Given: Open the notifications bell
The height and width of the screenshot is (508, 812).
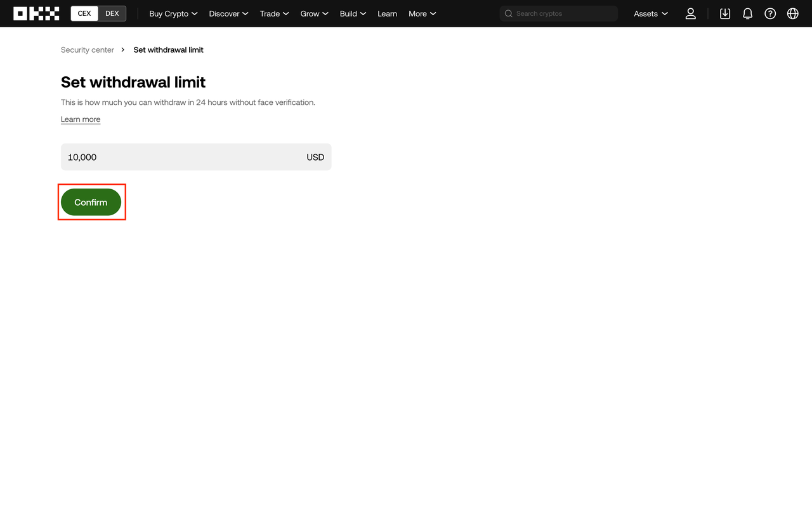Looking at the screenshot, I should [747, 13].
